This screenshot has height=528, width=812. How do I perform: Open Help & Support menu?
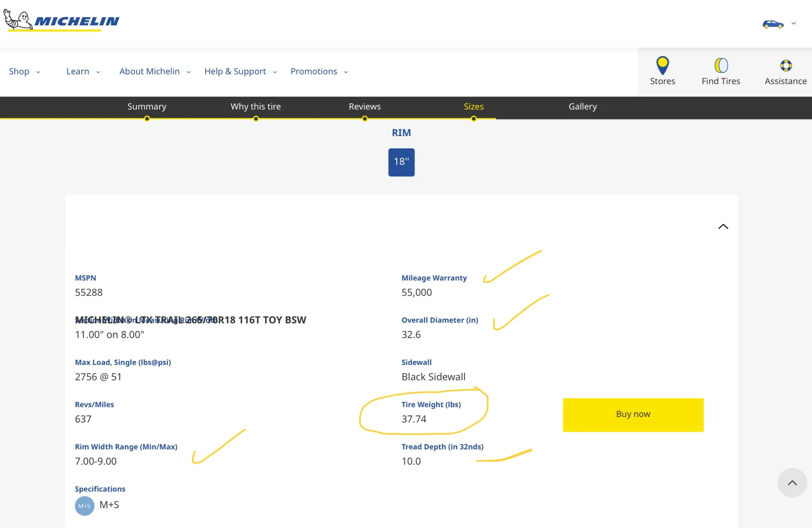click(x=240, y=71)
